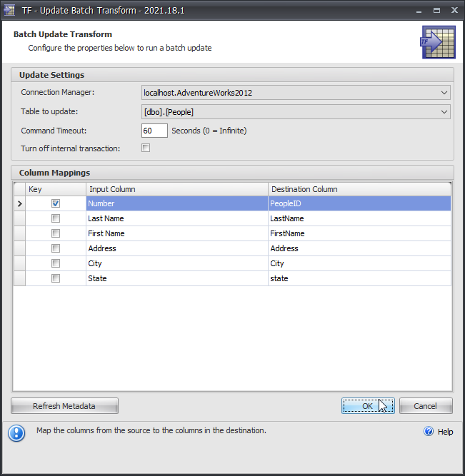The image size is (465, 476).
Task: Check the Key checkbox for City
Action: pos(56,263)
